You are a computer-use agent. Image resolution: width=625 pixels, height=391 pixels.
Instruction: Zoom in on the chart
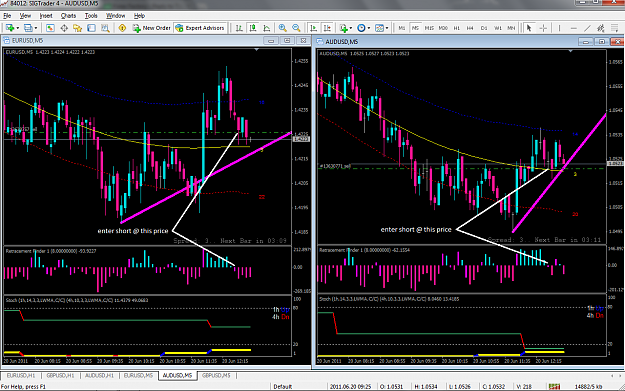283,28
